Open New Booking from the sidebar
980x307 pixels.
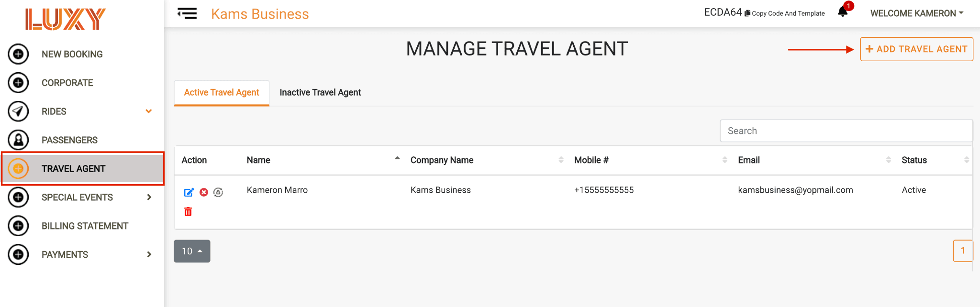click(72, 54)
